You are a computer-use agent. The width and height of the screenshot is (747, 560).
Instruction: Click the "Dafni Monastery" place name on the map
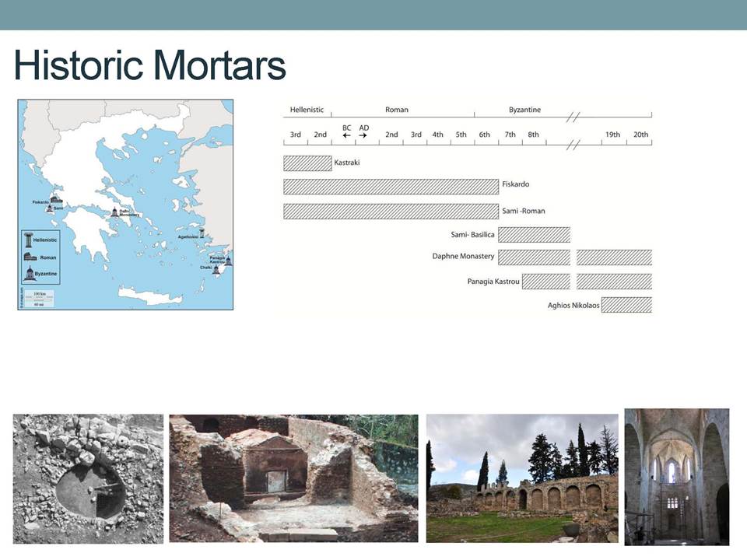pyautogui.click(x=129, y=213)
